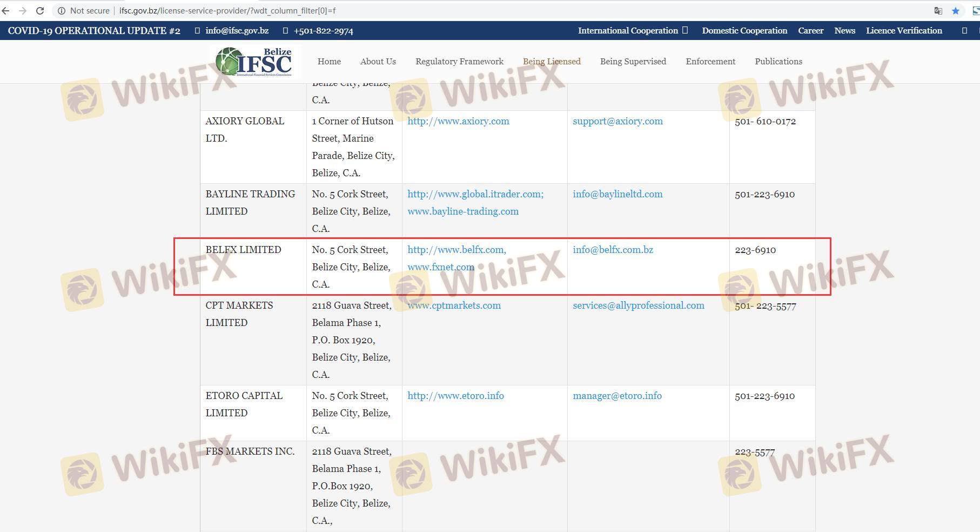980x532 pixels.
Task: Reload the current page
Action: (x=40, y=11)
